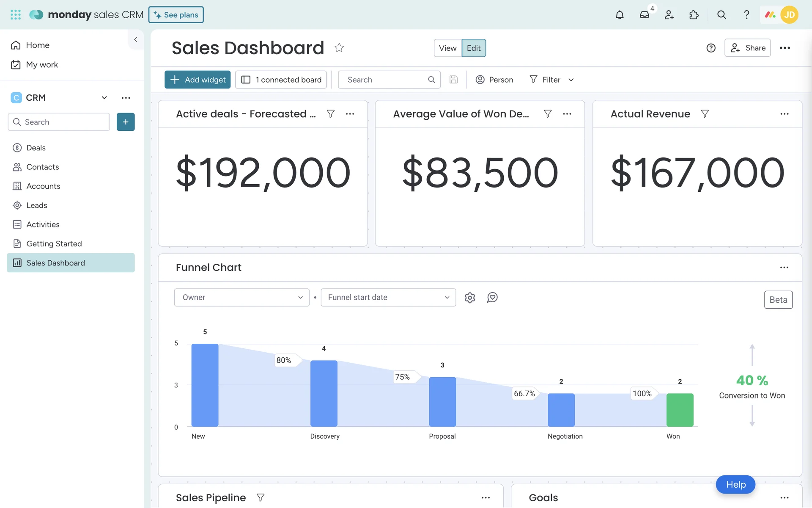The height and width of the screenshot is (508, 812).
Task: Open the notifications bell
Action: tap(620, 15)
